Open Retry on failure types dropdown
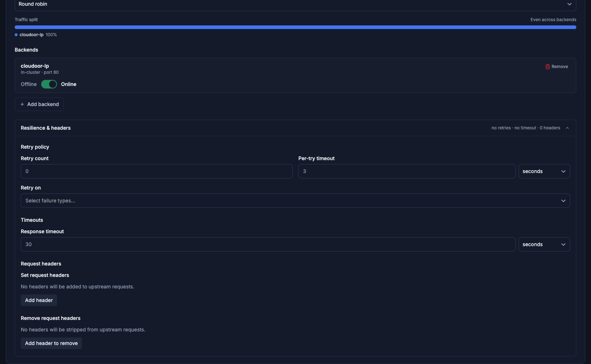The width and height of the screenshot is (591, 364). click(x=295, y=201)
